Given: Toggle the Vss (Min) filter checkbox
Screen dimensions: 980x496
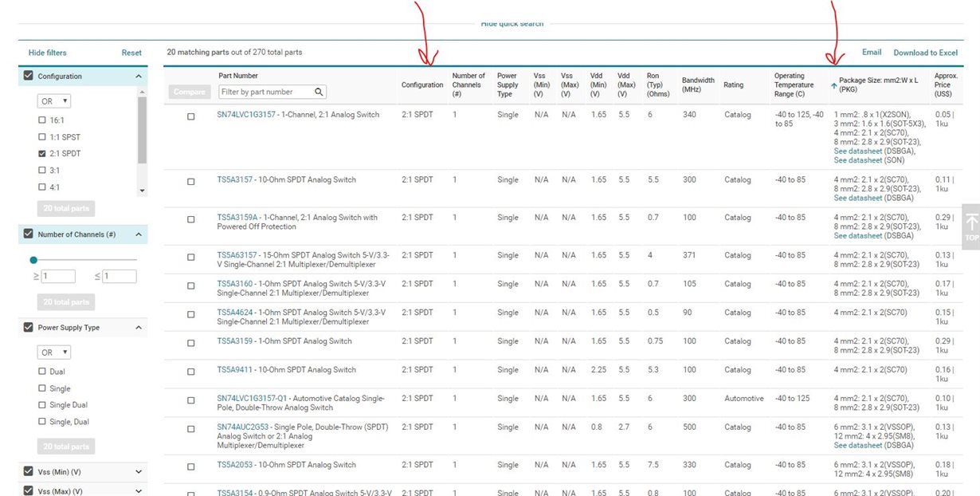Looking at the screenshot, I should pos(29,472).
